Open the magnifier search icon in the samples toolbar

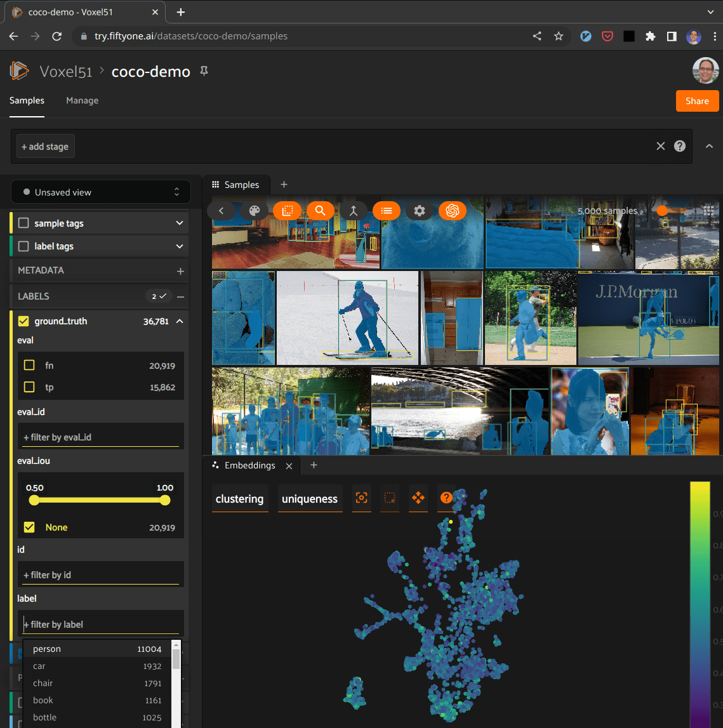[321, 211]
